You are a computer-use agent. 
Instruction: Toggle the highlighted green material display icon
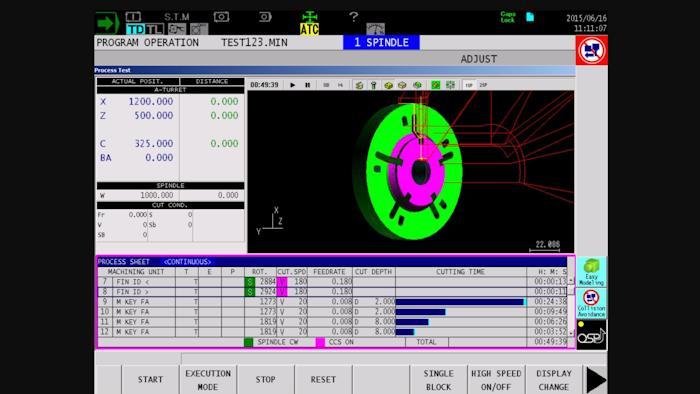pyautogui.click(x=435, y=85)
